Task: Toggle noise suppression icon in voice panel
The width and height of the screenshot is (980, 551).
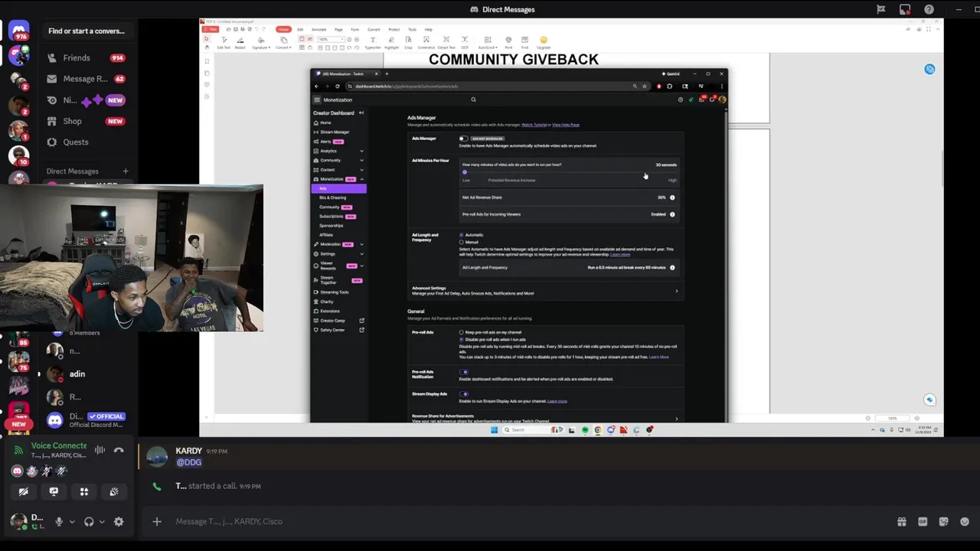Action: click(x=100, y=451)
